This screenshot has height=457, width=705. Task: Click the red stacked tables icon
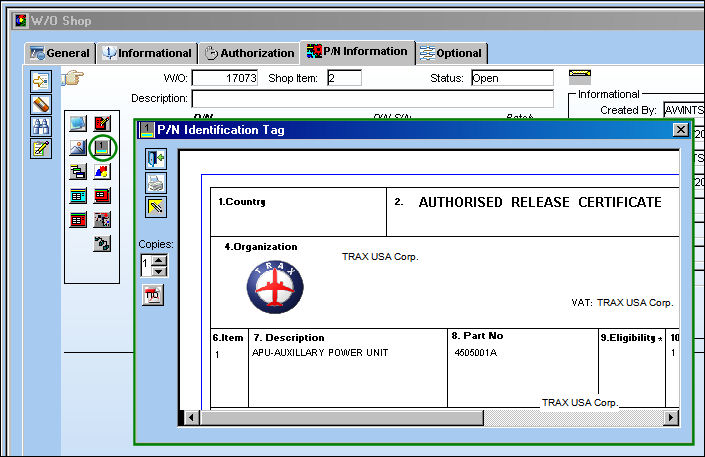pos(103,196)
